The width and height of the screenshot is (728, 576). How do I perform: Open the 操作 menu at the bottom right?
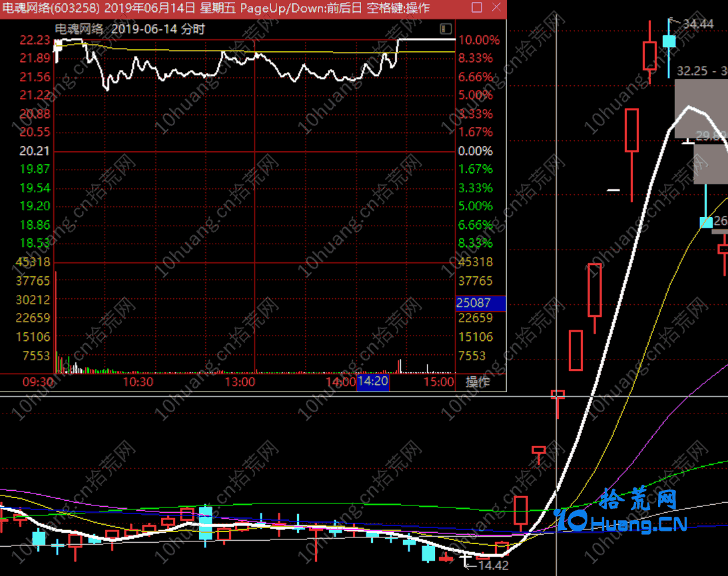pos(478,382)
